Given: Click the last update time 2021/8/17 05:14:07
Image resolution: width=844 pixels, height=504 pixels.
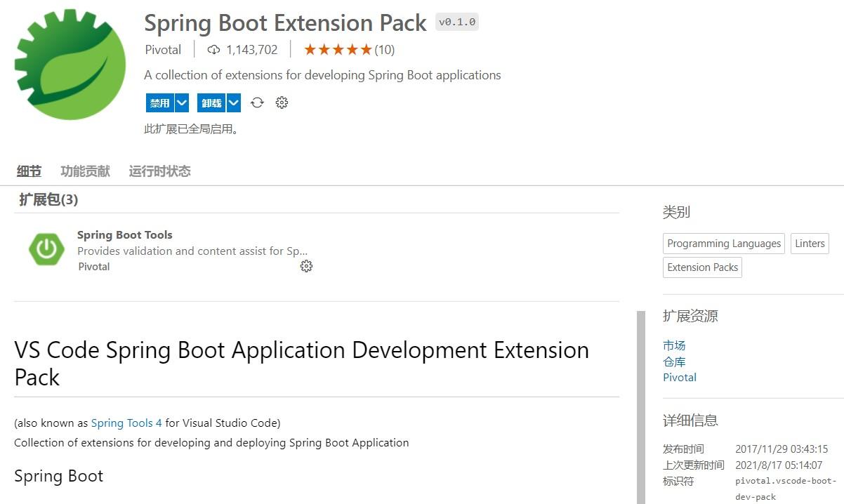Looking at the screenshot, I should [779, 465].
